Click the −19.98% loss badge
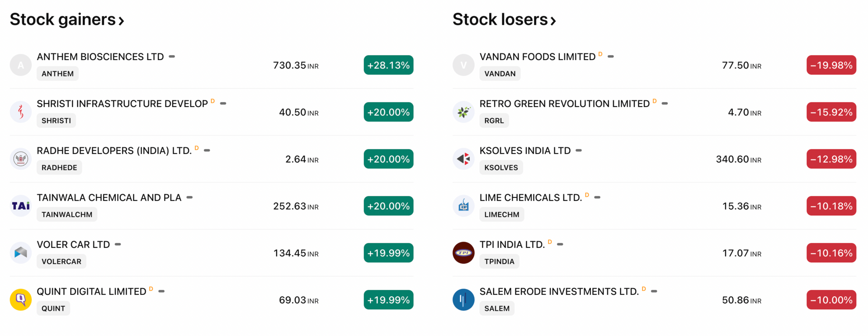Viewport: 868px width, 336px height. tap(831, 65)
